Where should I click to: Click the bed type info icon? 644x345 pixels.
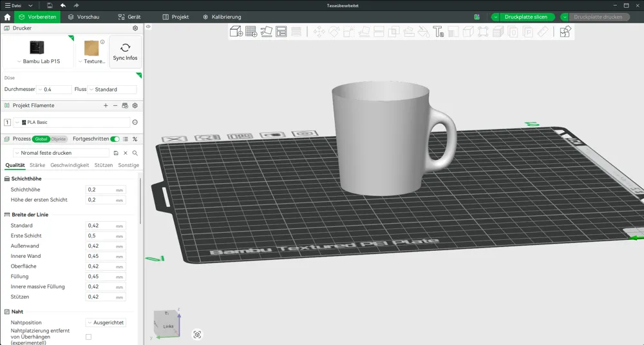point(102,42)
